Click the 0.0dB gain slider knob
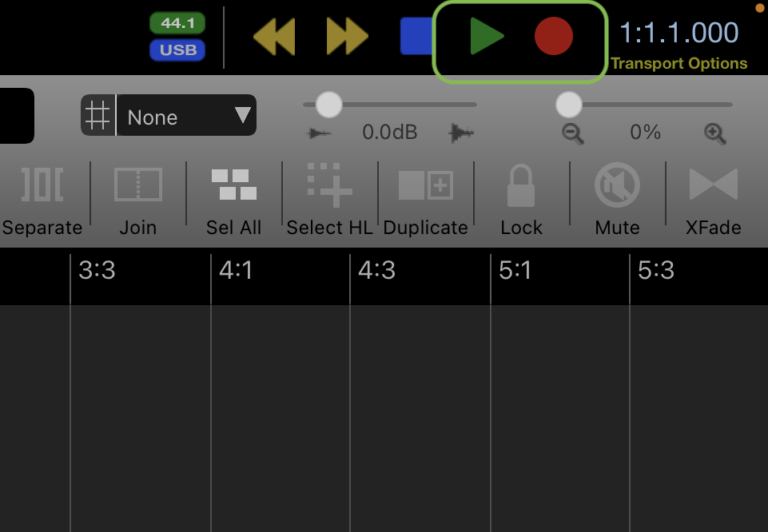This screenshot has height=532, width=768. pos(328,105)
